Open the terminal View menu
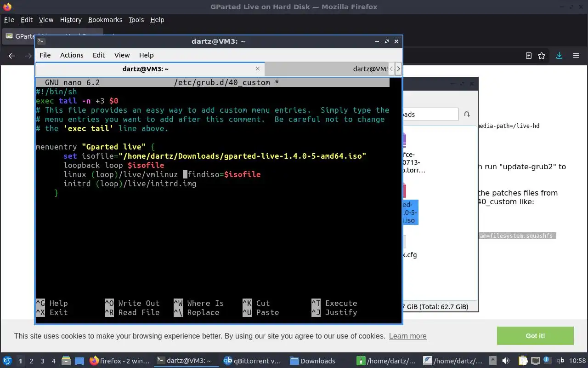The image size is (588, 368). (x=122, y=55)
